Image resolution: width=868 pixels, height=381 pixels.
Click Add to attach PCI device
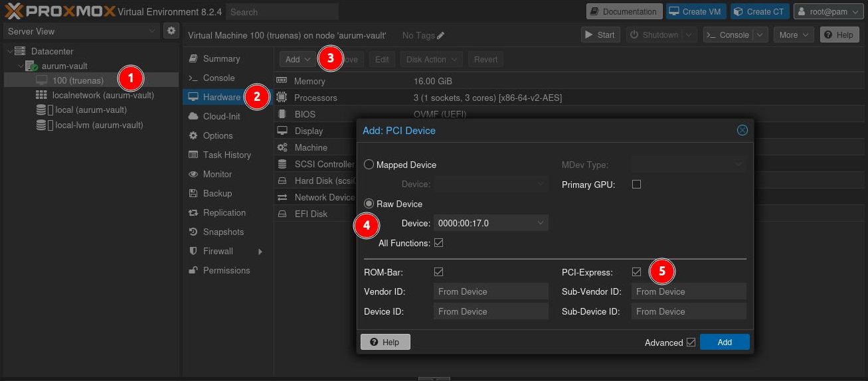click(x=725, y=342)
